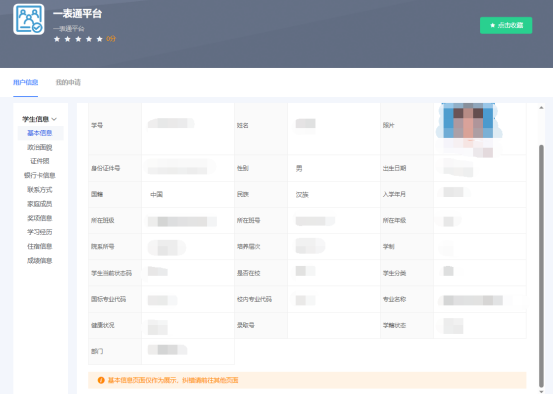
Task: Open 家庭成员 in the sidebar
Action: 40,204
